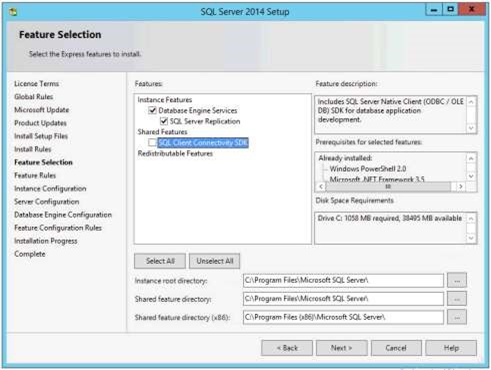This screenshot has height=370, width=491.
Task: Uncheck Database Engine Services checkbox
Action: click(x=152, y=110)
